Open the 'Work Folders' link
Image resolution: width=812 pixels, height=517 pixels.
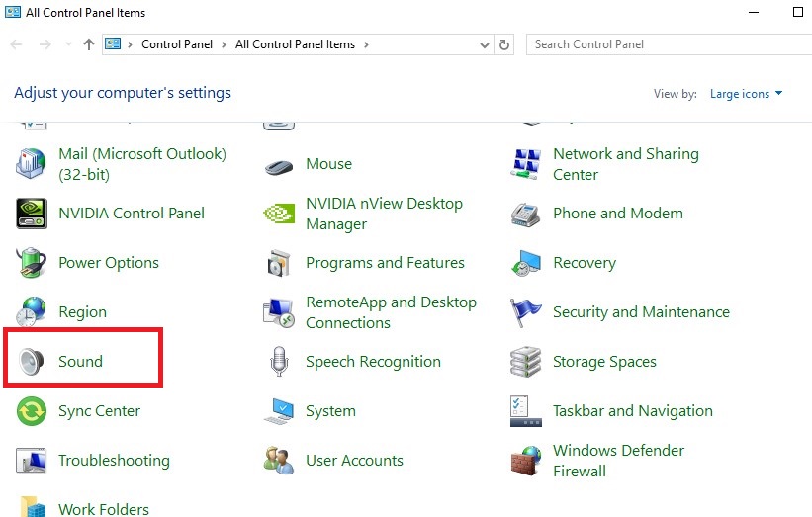pos(104,509)
